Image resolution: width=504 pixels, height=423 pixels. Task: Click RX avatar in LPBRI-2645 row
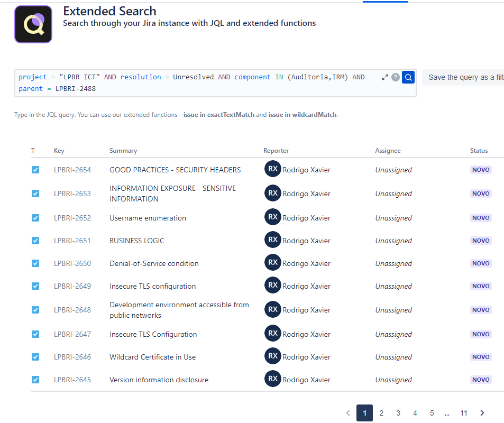[x=272, y=379]
